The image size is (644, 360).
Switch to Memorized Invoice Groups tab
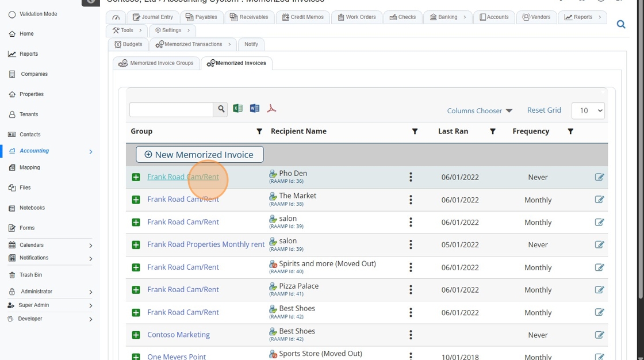[156, 63]
